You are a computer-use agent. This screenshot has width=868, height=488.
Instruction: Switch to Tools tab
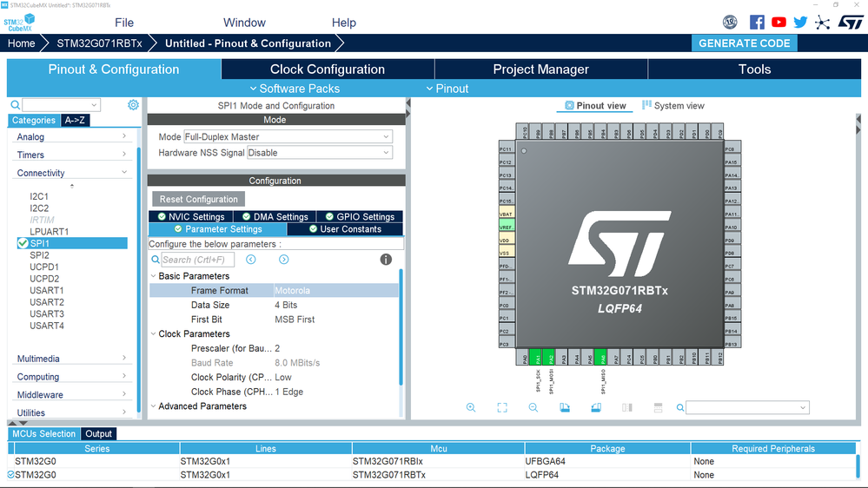pos(754,69)
